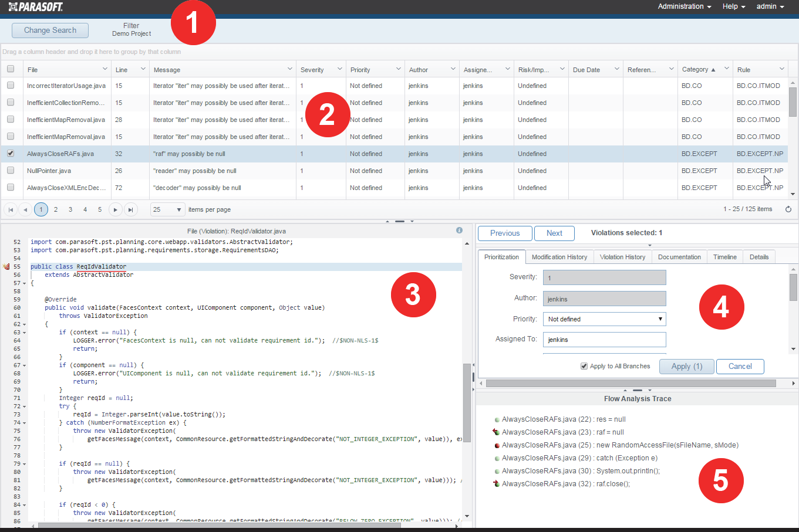Screen dimensions: 799x532
Task: Open the Help dropdown menu
Action: (734, 6)
